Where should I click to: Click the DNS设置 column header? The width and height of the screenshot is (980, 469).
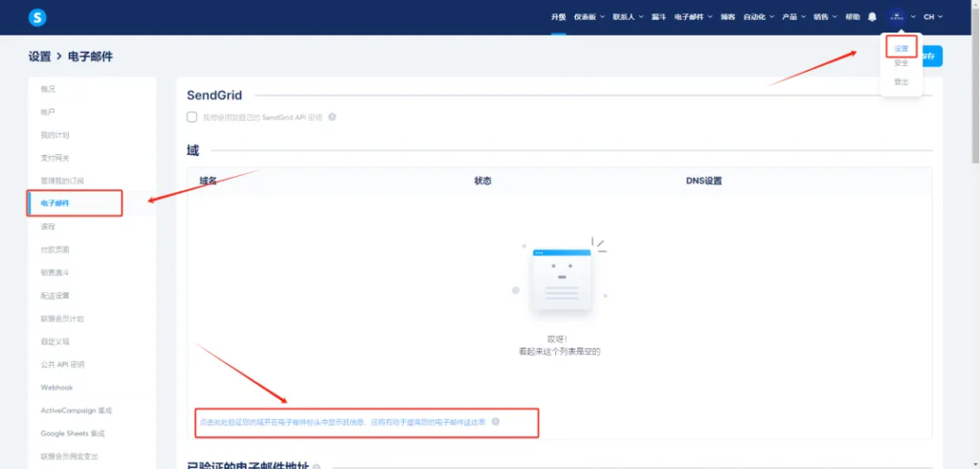[x=703, y=181]
